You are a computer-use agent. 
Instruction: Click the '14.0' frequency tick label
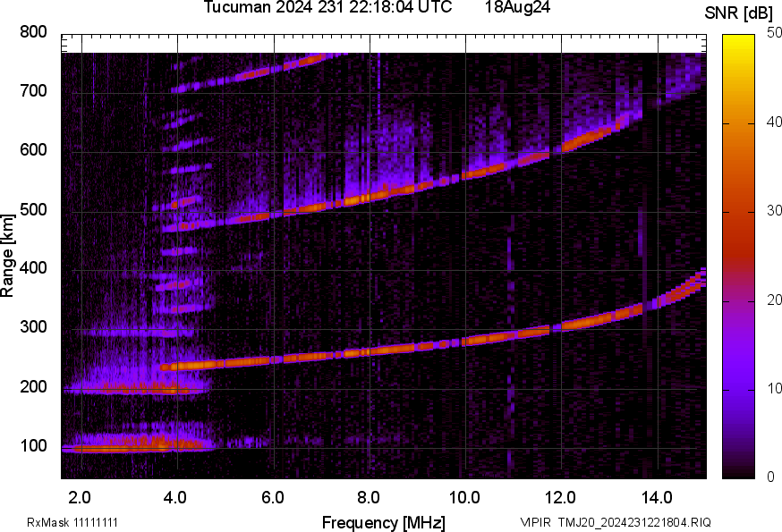[x=657, y=498]
